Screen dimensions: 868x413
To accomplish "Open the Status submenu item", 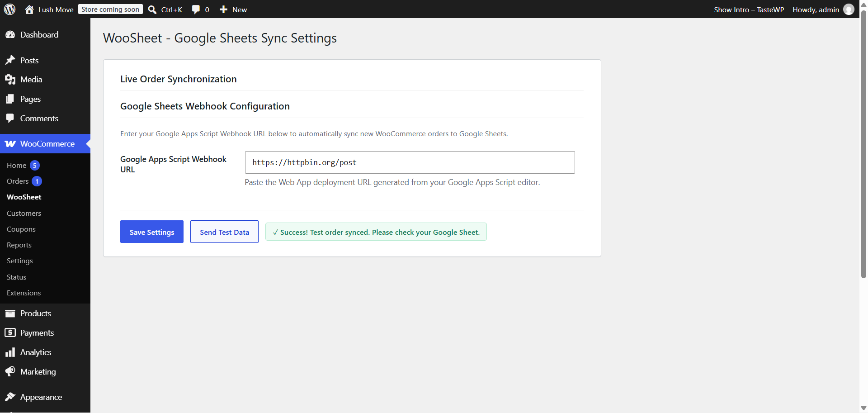I will [x=17, y=277].
